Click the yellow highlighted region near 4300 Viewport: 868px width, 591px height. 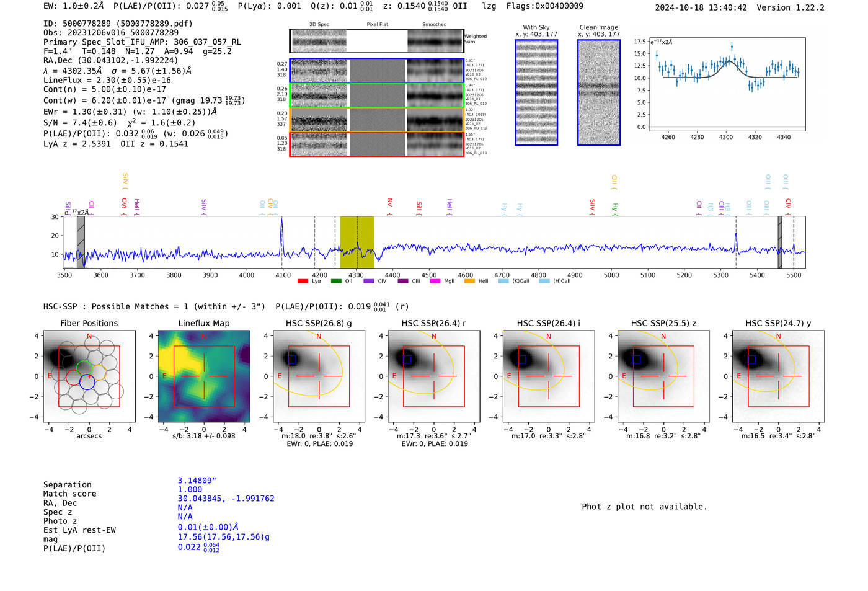(x=356, y=242)
